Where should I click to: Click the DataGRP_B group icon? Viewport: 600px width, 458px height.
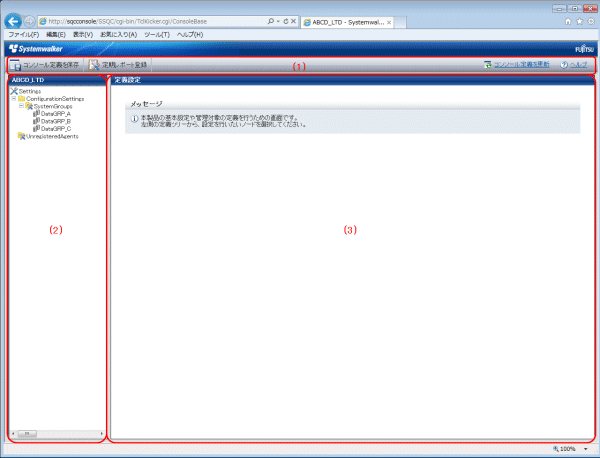(36, 121)
